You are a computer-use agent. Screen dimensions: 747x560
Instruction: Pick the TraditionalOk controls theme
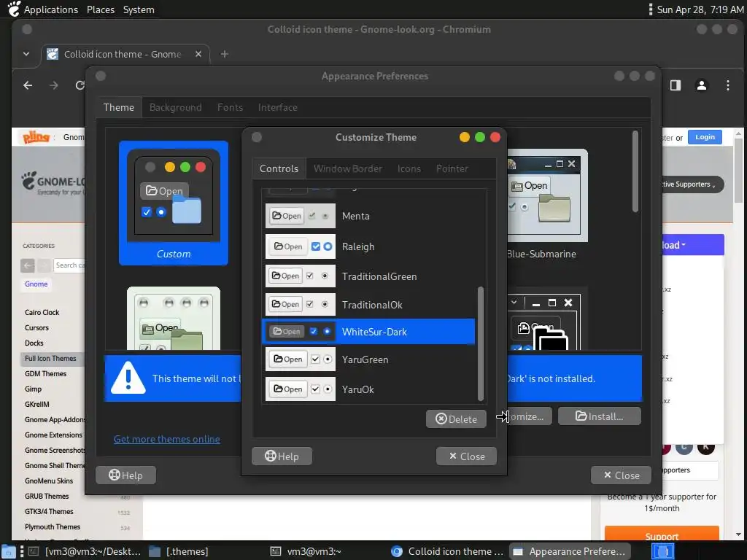click(368, 305)
